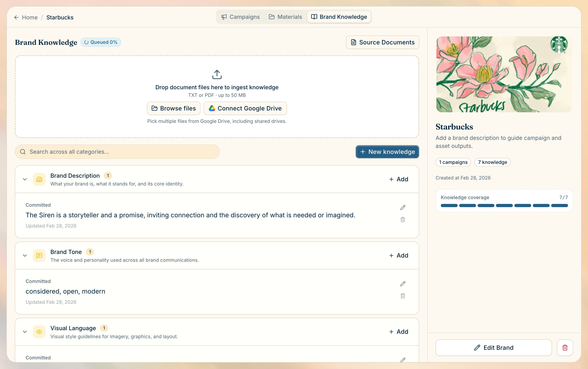Open Source Documents
This screenshot has width=588, height=369.
tap(382, 42)
